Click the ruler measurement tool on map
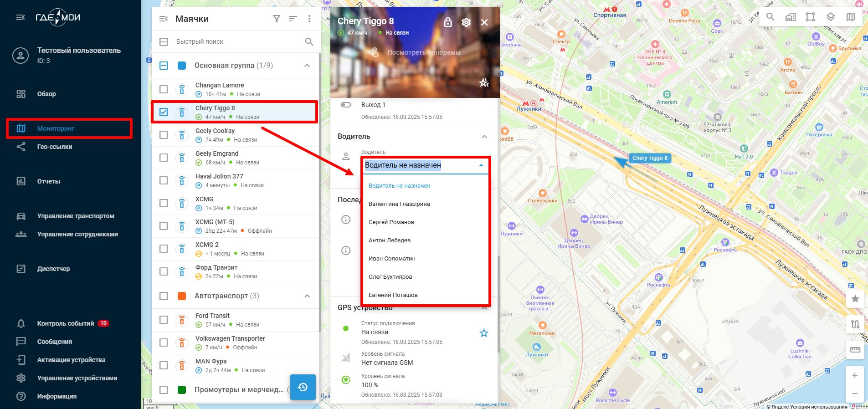 pos(855,350)
